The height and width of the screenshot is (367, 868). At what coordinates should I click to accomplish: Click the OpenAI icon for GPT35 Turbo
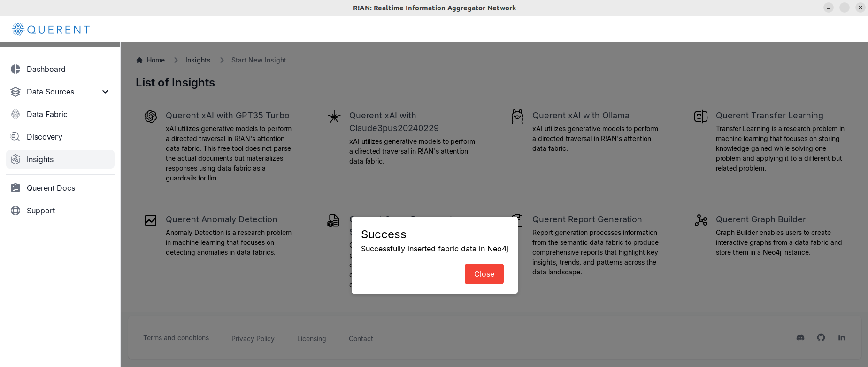tap(151, 117)
